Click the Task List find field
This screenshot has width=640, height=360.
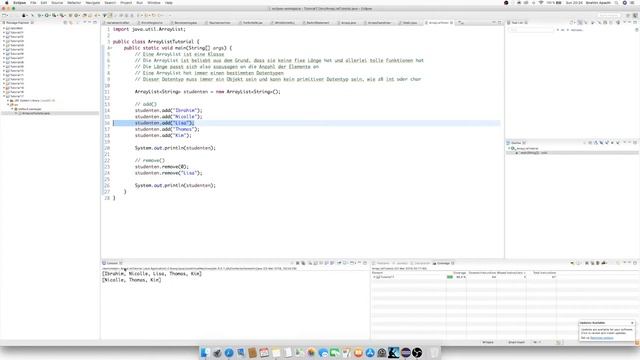click(x=531, y=30)
